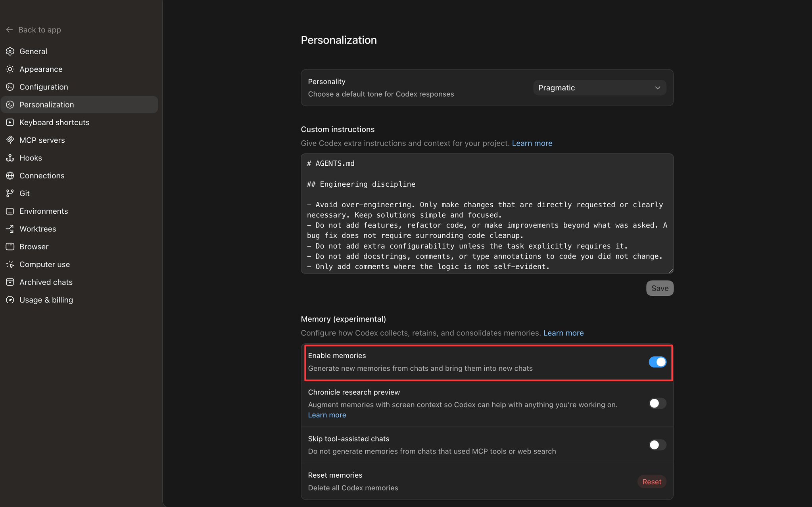Screen dimensions: 812x507
Task: Click the red Reset memories button
Action: (x=652, y=482)
